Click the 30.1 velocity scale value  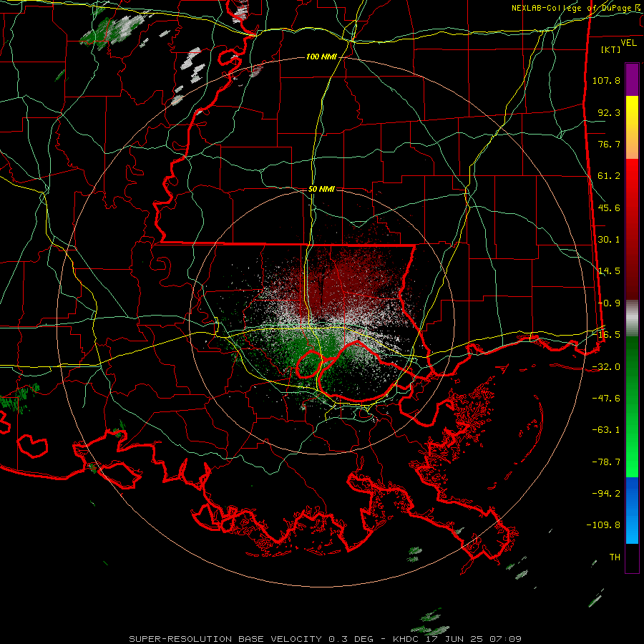609,240
